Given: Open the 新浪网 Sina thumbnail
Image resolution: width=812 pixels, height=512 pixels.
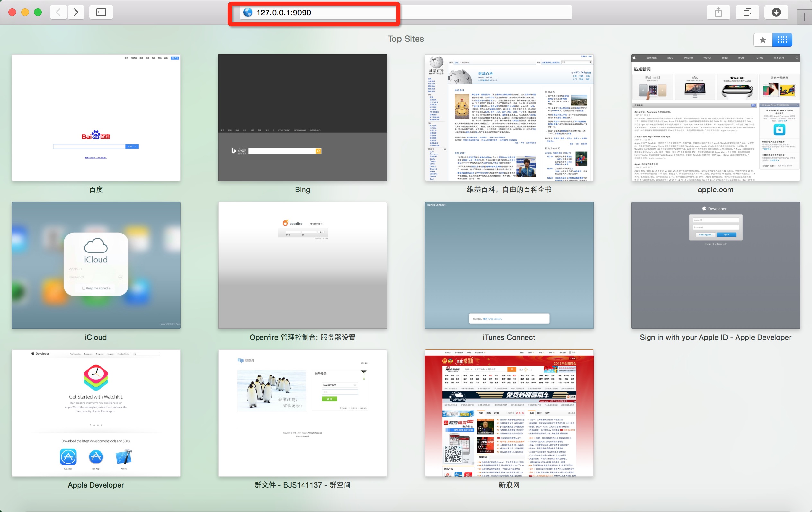Looking at the screenshot, I should pos(509,413).
